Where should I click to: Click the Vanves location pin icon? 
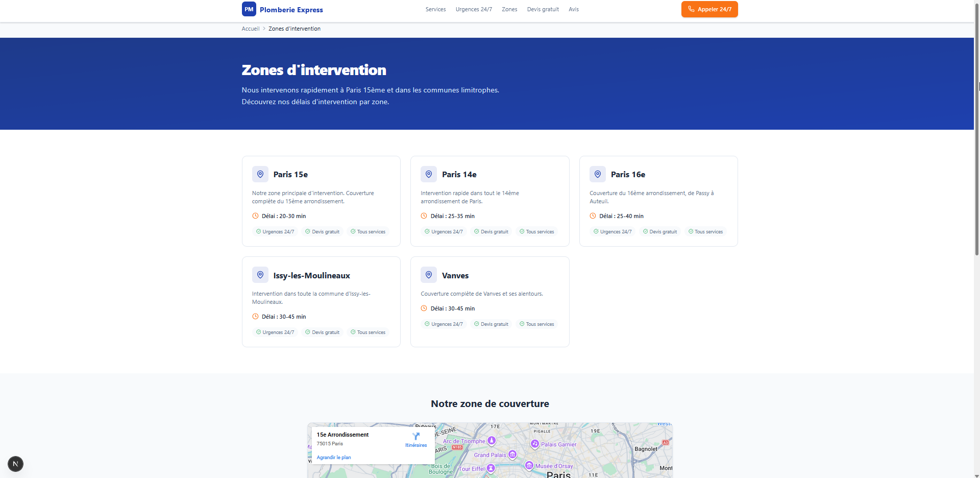[x=429, y=275]
